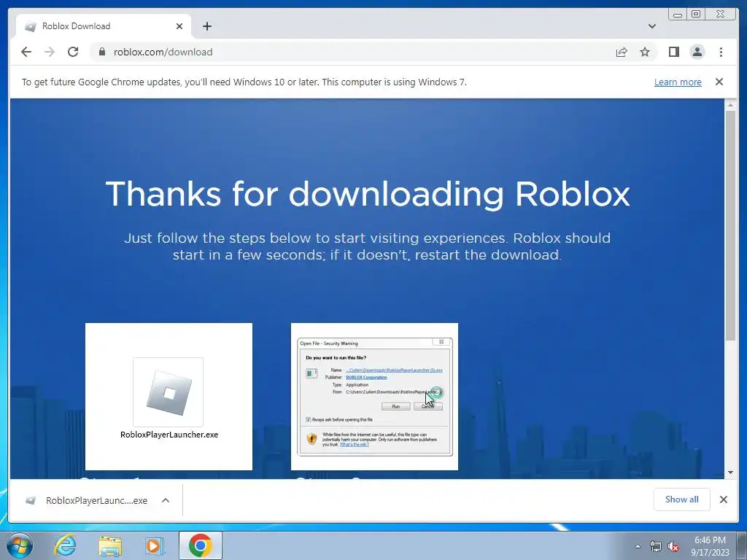Minimize the Chrome window
This screenshot has width=747, height=560.
pyautogui.click(x=678, y=15)
